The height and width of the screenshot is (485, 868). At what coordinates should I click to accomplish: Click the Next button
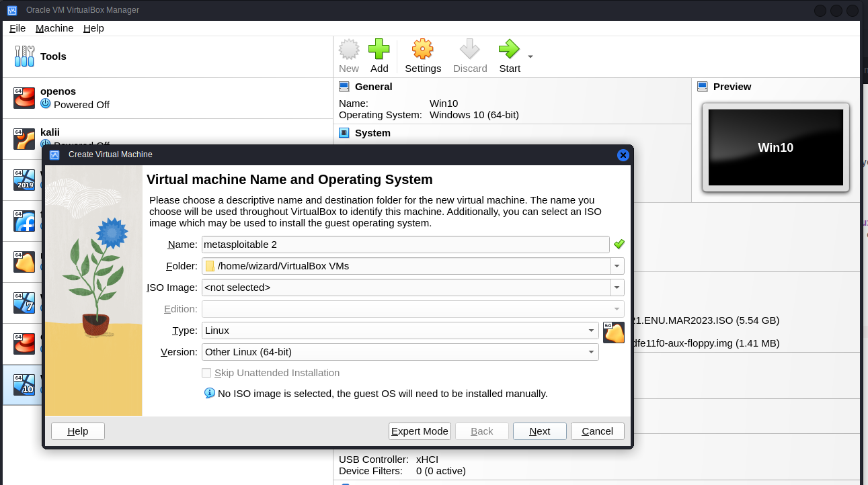tap(539, 431)
